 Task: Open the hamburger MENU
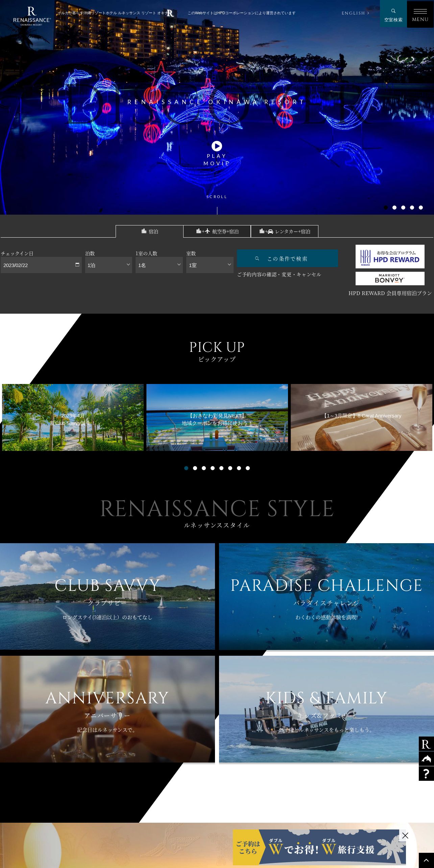(420, 14)
